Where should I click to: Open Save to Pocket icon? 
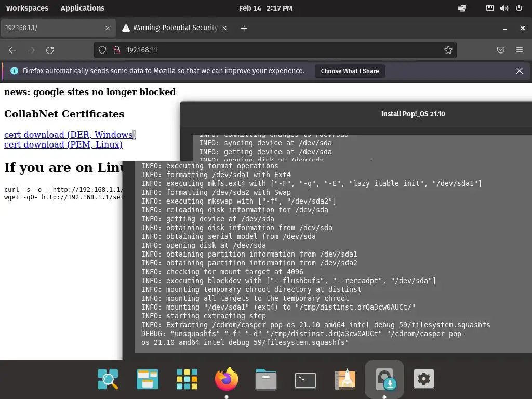pos(501,50)
